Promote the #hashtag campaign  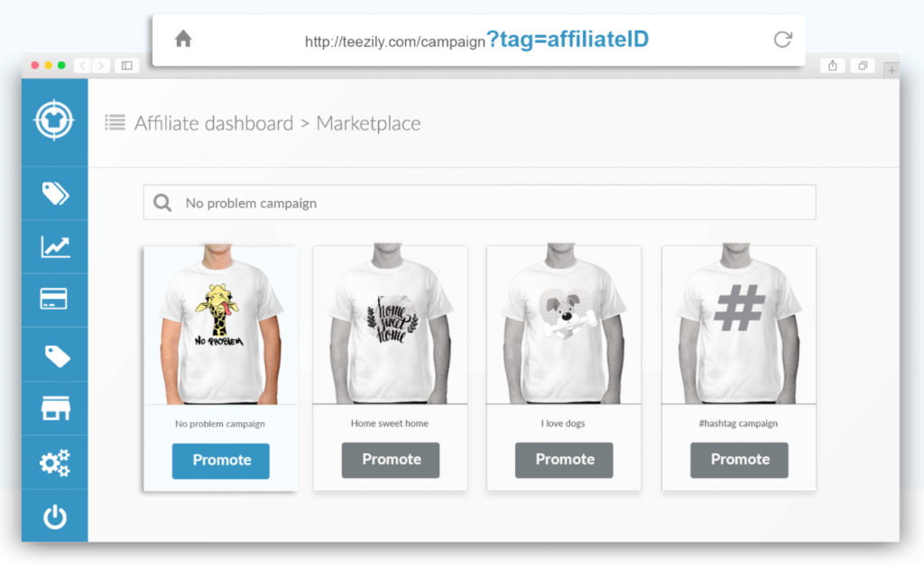pos(740,460)
